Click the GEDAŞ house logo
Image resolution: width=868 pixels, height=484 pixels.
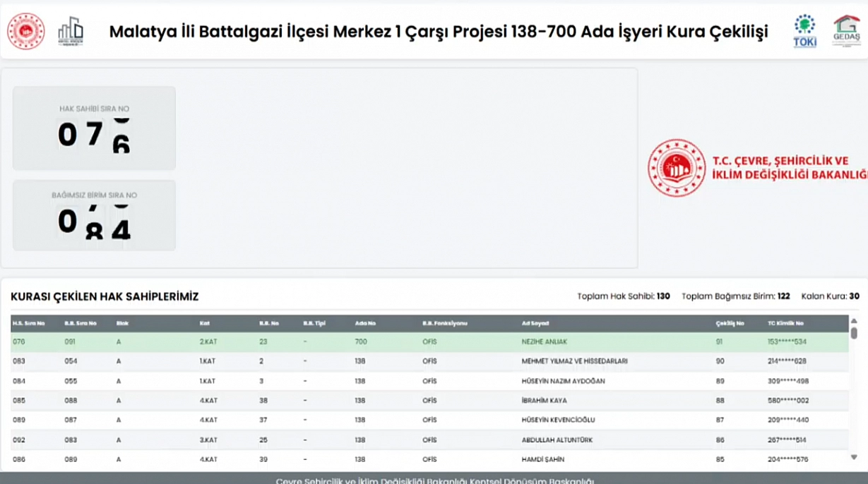pyautogui.click(x=846, y=31)
